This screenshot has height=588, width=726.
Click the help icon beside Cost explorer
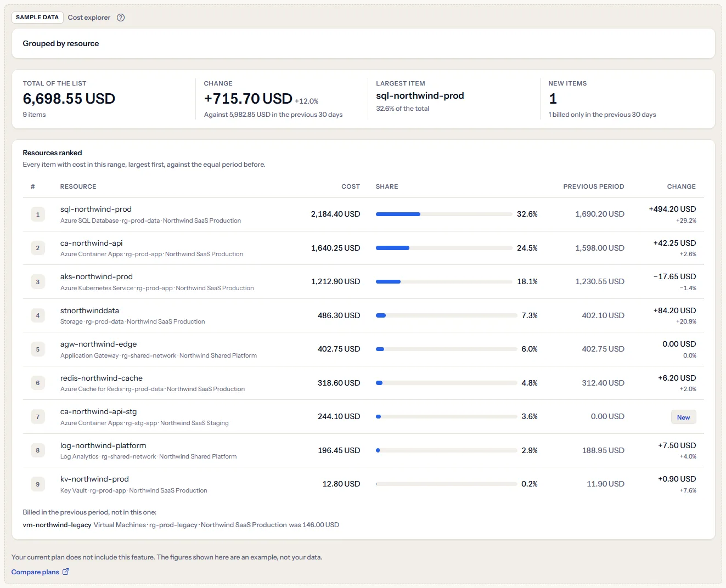[121, 18]
